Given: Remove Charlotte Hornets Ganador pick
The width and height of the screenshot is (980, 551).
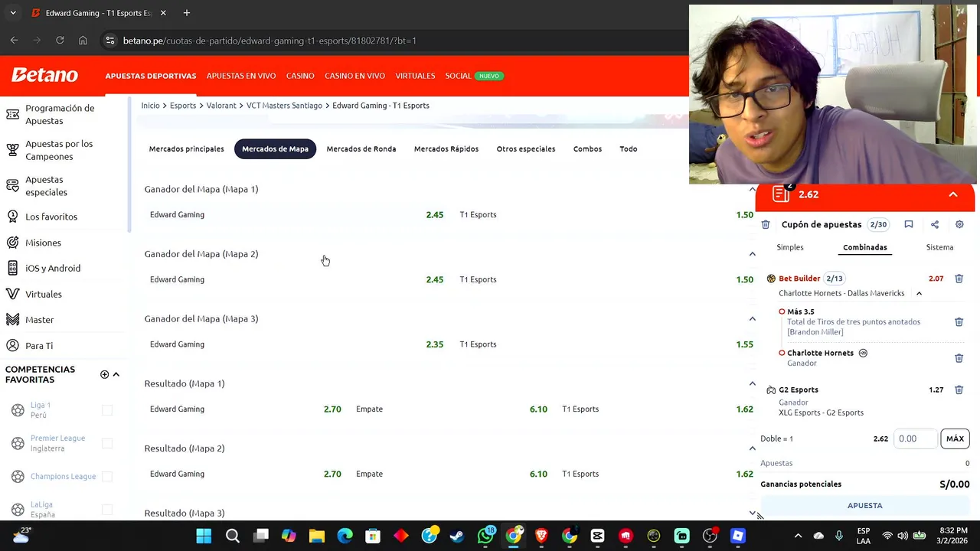Looking at the screenshot, I should (x=959, y=358).
